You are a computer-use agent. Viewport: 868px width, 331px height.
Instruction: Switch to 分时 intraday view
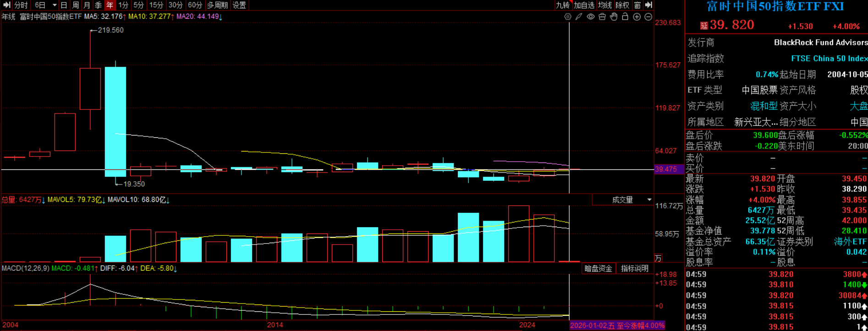[x=21, y=5]
